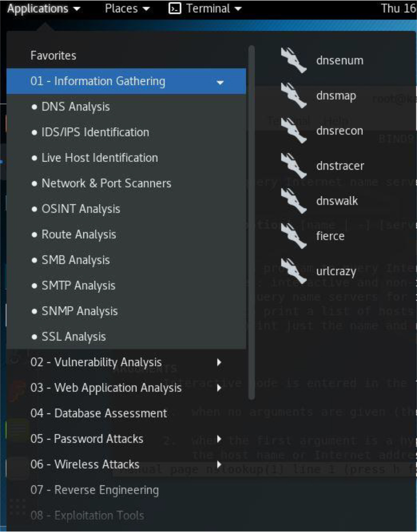Expand 03 - Web Application Analysis arrow
This screenshot has width=417, height=532.
click(x=219, y=388)
